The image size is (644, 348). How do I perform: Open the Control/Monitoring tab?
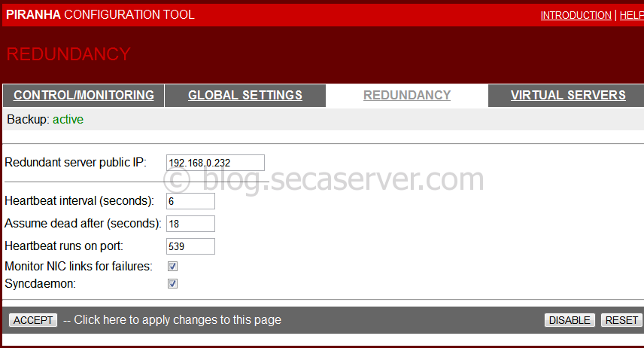[x=84, y=95]
